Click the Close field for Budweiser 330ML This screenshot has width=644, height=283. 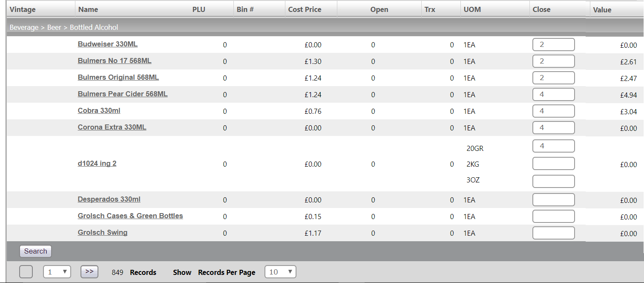coord(553,45)
